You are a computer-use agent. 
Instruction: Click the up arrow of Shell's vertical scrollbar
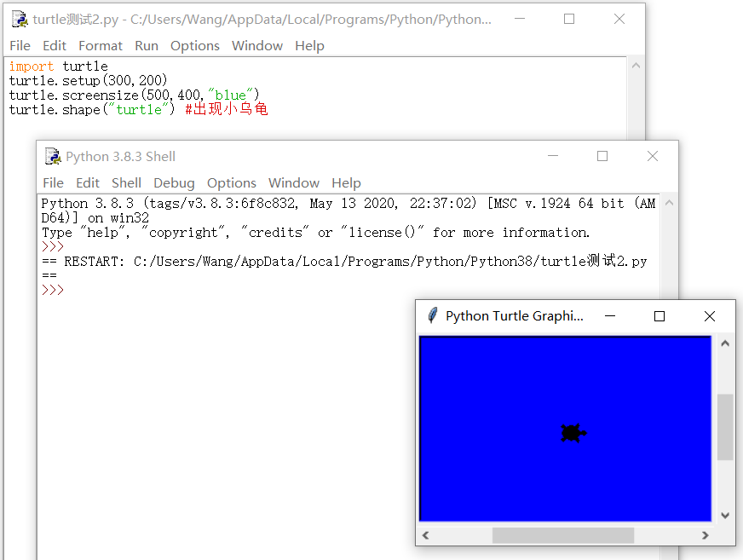(x=669, y=203)
